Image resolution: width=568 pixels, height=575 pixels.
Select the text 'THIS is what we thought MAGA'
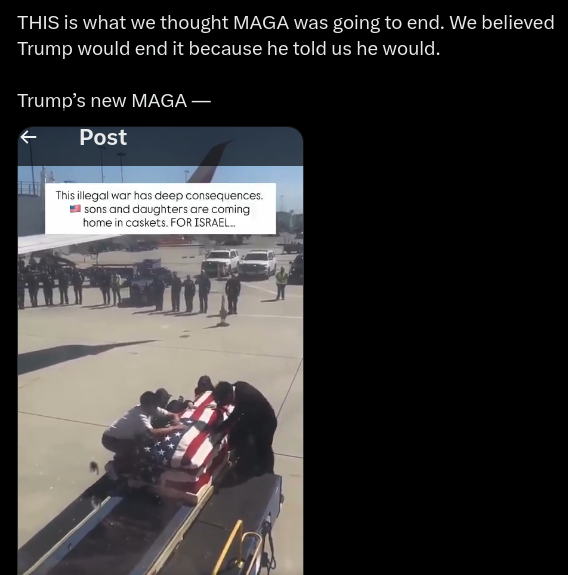[x=153, y=22]
